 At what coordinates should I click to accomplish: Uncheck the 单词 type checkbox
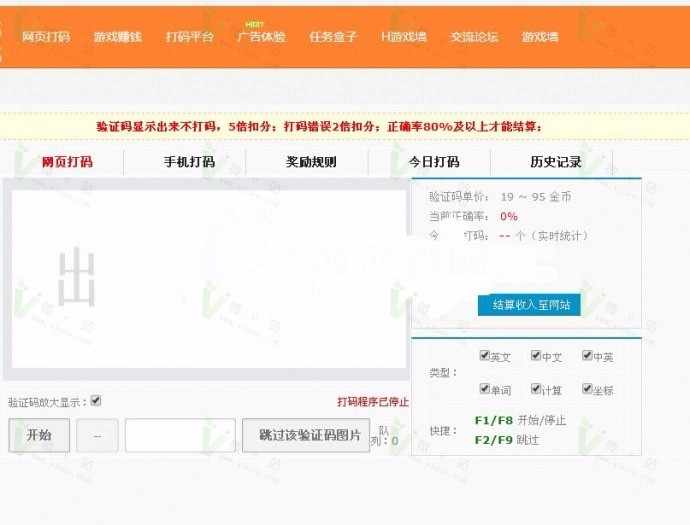pyautogui.click(x=484, y=389)
